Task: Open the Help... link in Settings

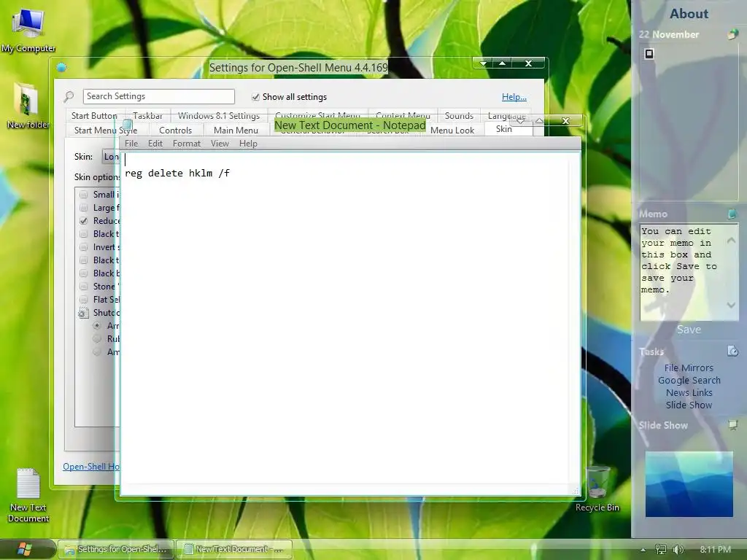Action: tap(514, 97)
